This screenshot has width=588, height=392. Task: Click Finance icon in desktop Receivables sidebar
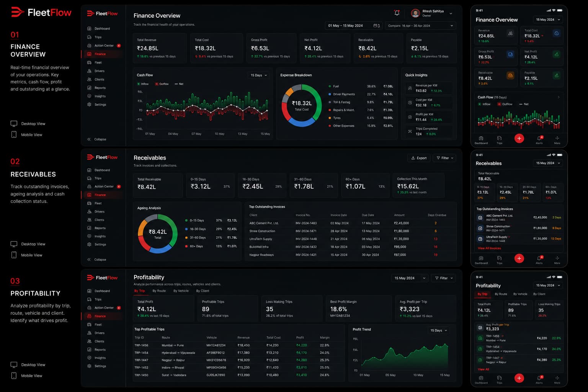[89, 195]
